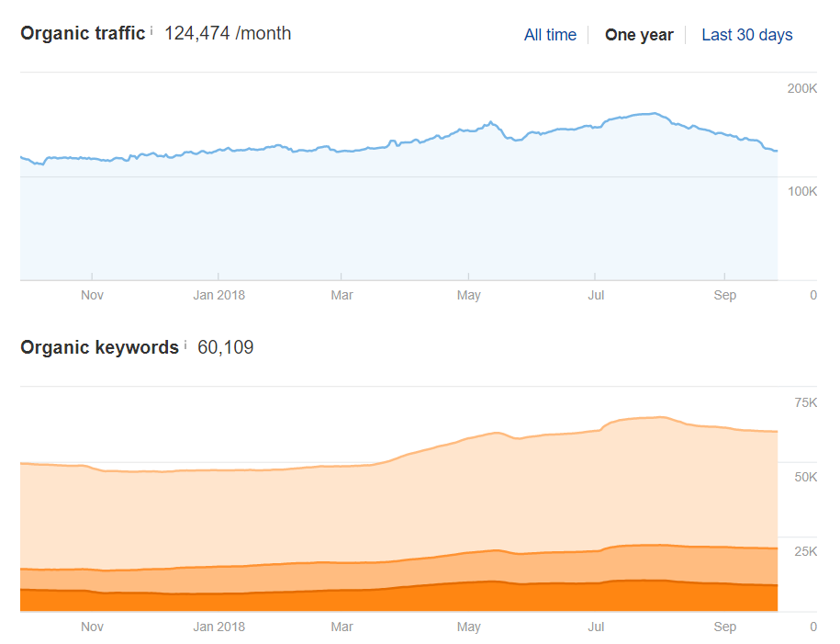Click the 50K axis label
This screenshot has height=644, width=840.
(806, 477)
